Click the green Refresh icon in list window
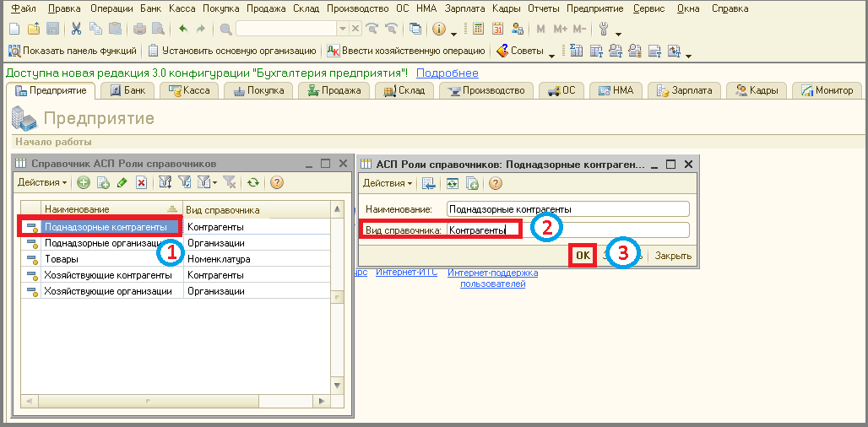 (253, 182)
